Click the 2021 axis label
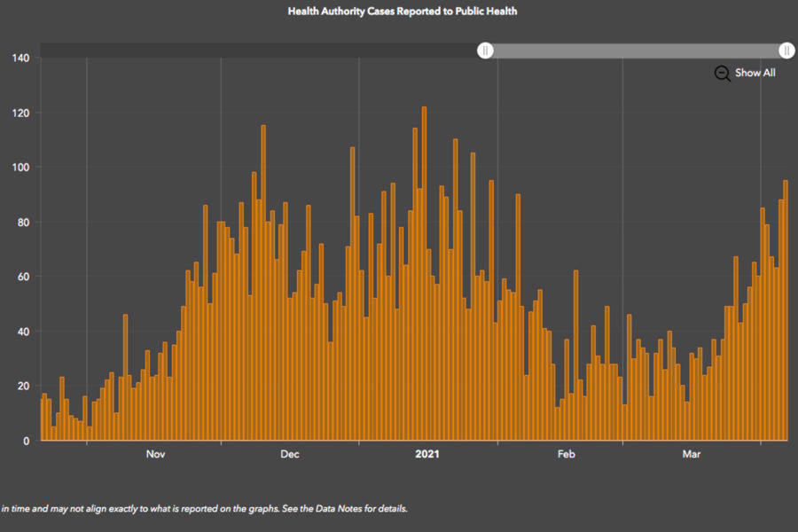798x532 pixels. pyautogui.click(x=427, y=454)
